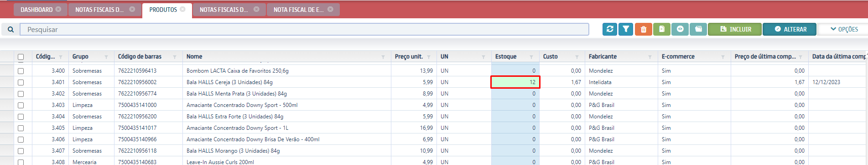
Task: Open the filter funnel toolbar button
Action: (626, 29)
